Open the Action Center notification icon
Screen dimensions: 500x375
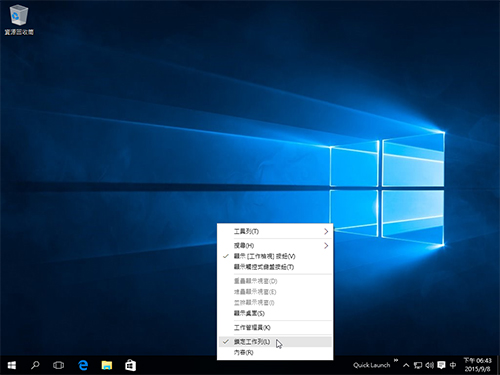tap(441, 365)
